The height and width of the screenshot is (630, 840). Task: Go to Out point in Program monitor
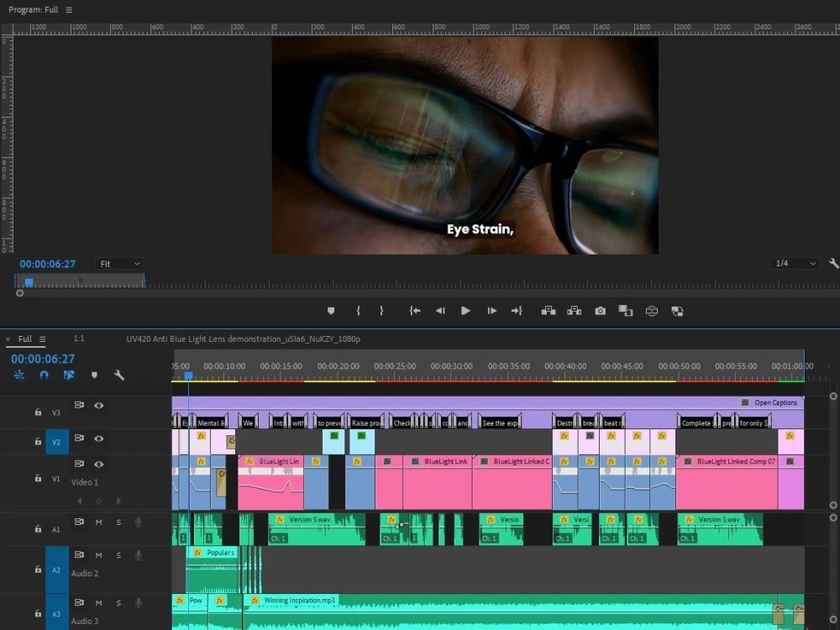point(517,311)
